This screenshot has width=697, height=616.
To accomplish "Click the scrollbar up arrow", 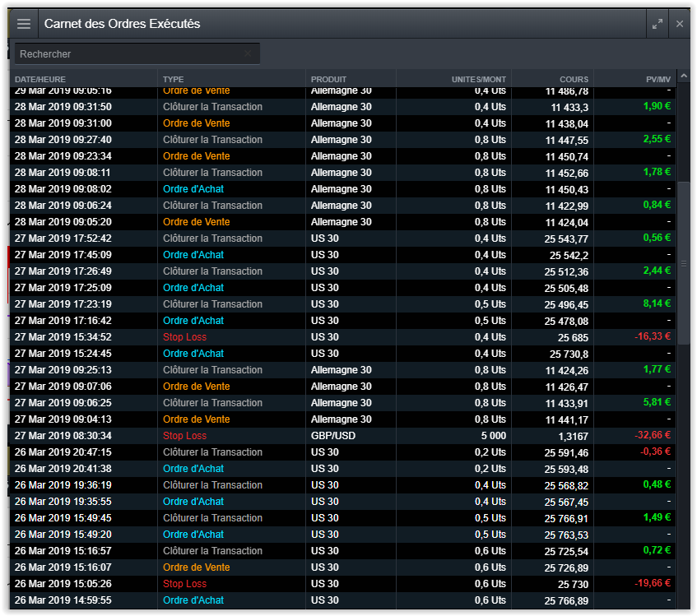I will tap(683, 76).
